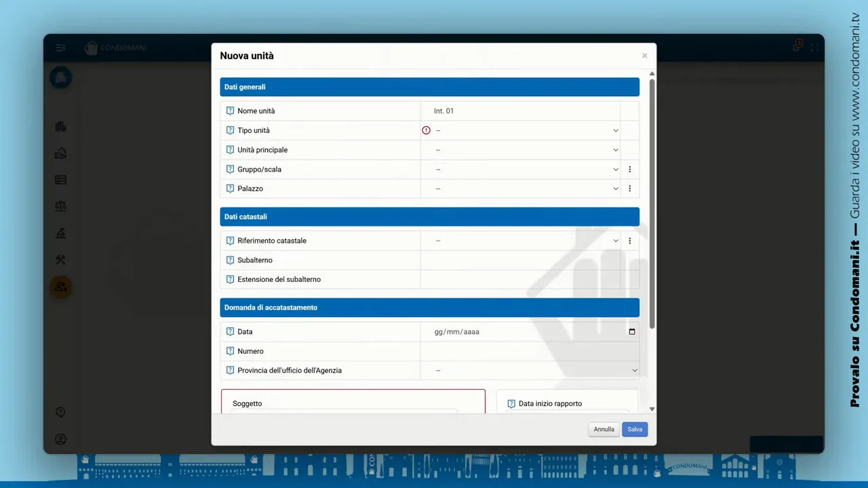Click the Annulla button
Screen dimensions: 868x488
604,429
